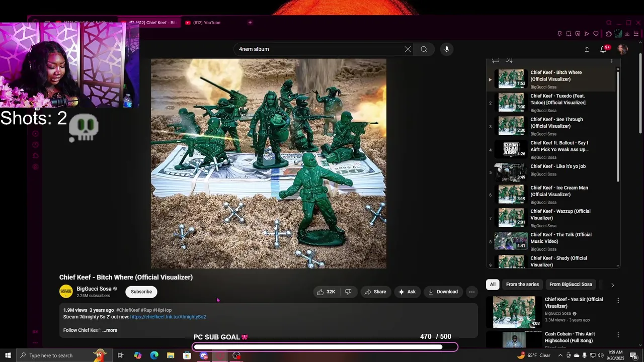Image resolution: width=644 pixels, height=362 pixels.
Task: Select From BigGucci Sosa chip
Action: [571, 285]
